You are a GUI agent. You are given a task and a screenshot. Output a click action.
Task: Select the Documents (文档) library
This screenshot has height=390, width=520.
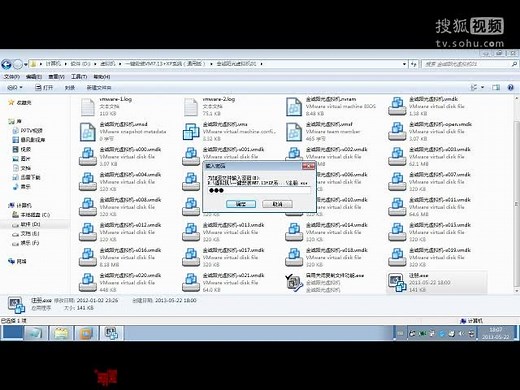(22, 168)
